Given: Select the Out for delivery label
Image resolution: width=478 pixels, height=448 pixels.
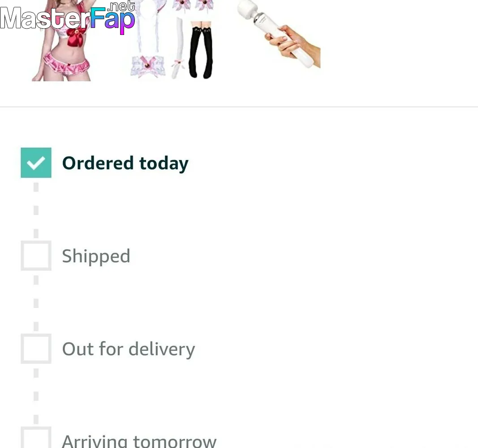Looking at the screenshot, I should pyautogui.click(x=128, y=349).
